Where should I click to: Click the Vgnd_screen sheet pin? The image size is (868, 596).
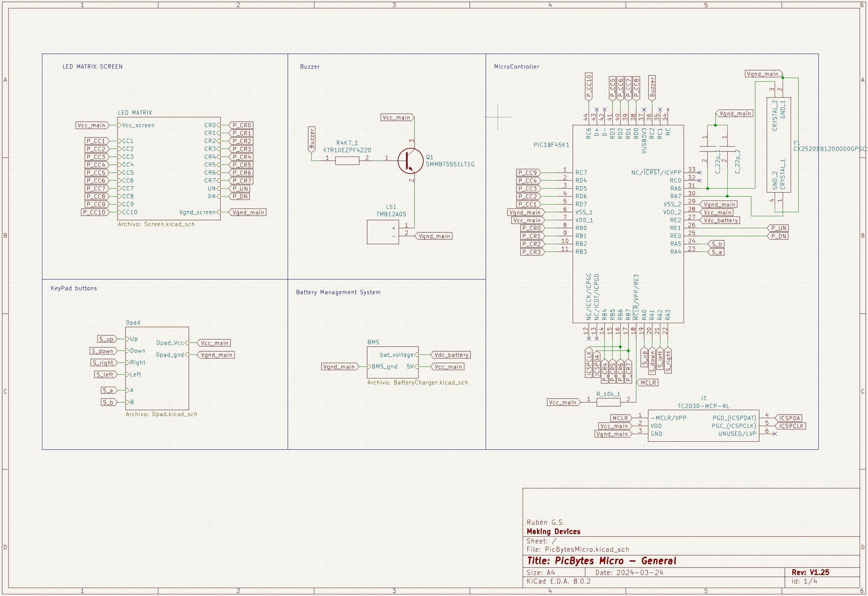point(200,213)
